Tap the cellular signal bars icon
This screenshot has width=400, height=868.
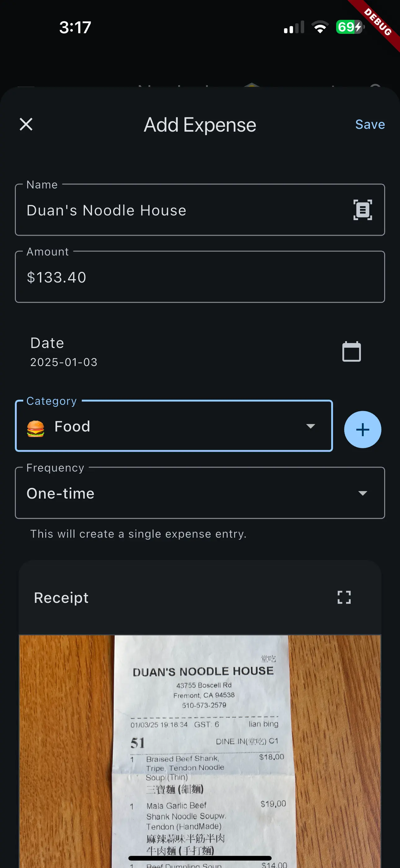click(x=294, y=27)
